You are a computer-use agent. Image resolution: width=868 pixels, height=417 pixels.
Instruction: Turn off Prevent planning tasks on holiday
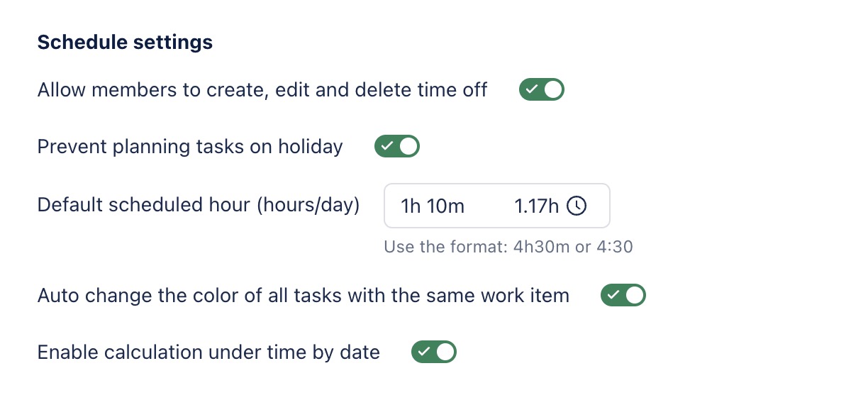(x=397, y=147)
